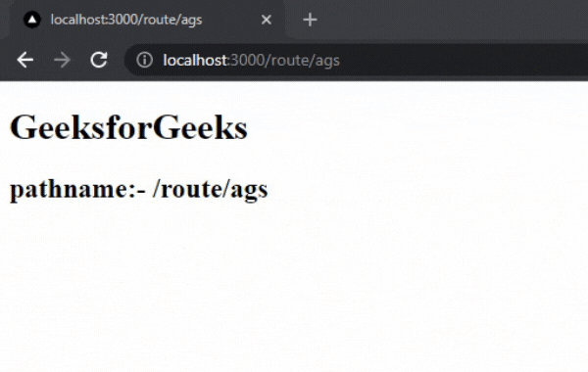Viewport: 588px width, 372px height.
Task: Click the triangle favicon on the tab
Action: [32, 20]
